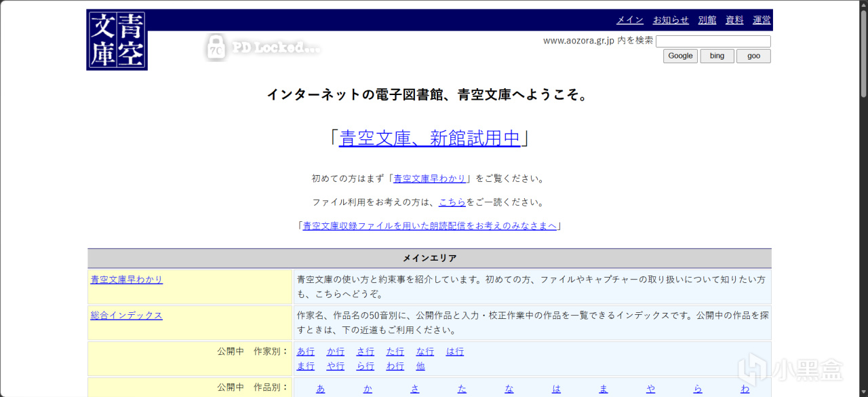The height and width of the screenshot is (397, 868).
Task: Browse authors in か行
Action: [x=336, y=352]
